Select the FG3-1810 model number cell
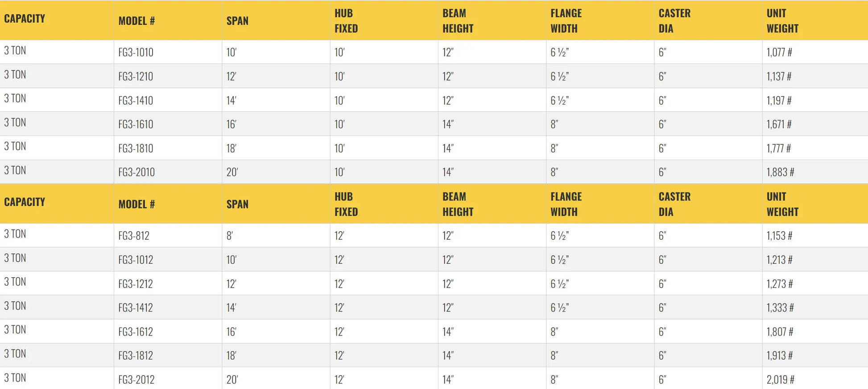Screen dimensions: 868x389 [x=136, y=148]
